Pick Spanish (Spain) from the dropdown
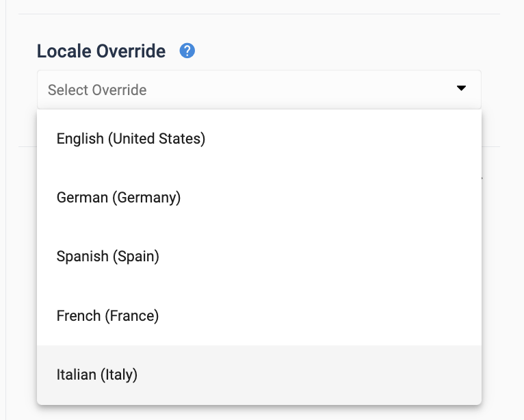The height and width of the screenshot is (420, 524). (259, 257)
